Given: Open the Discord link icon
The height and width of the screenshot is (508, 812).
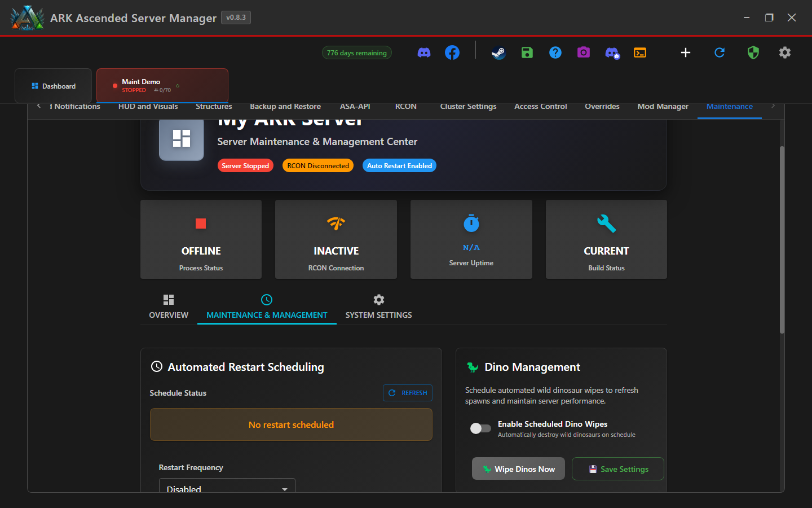Looking at the screenshot, I should 424,52.
